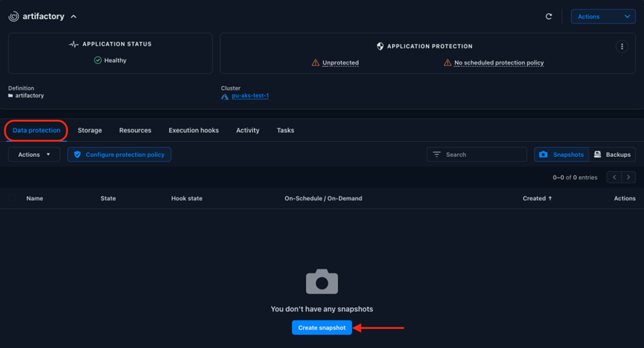Sort by Created column header

[x=534, y=199]
